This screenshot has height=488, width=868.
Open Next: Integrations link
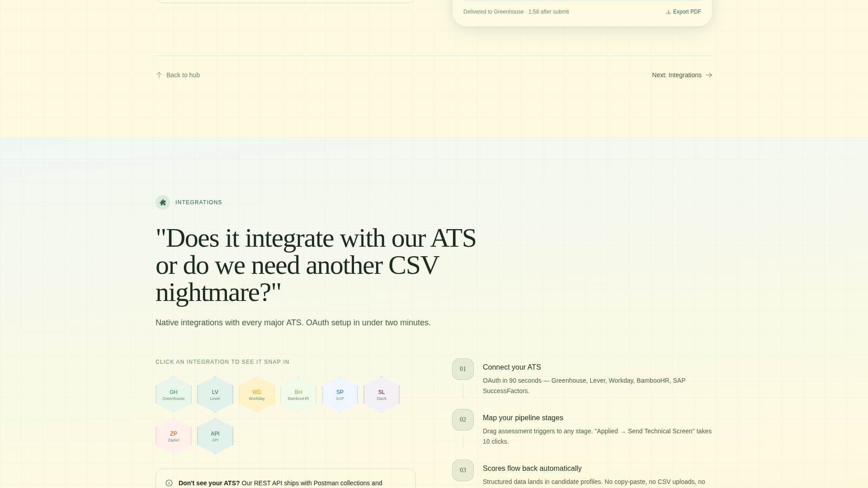682,75
